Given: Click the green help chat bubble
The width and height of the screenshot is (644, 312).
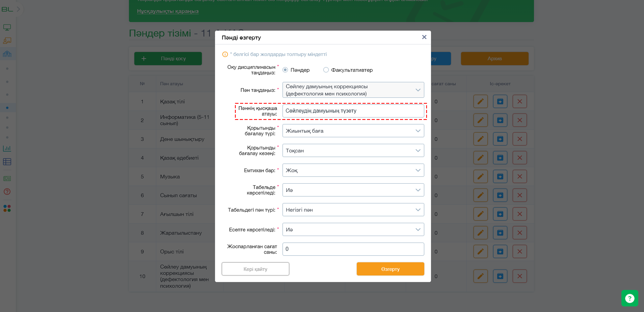Looking at the screenshot, I should click(x=630, y=298).
